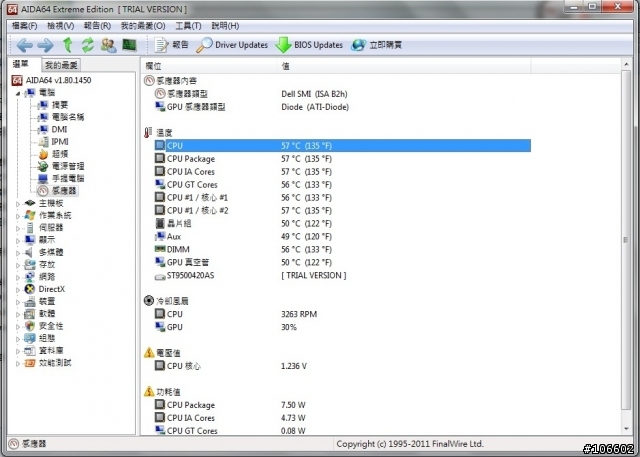Click scrollbar down arrow in list

[x=626, y=429]
